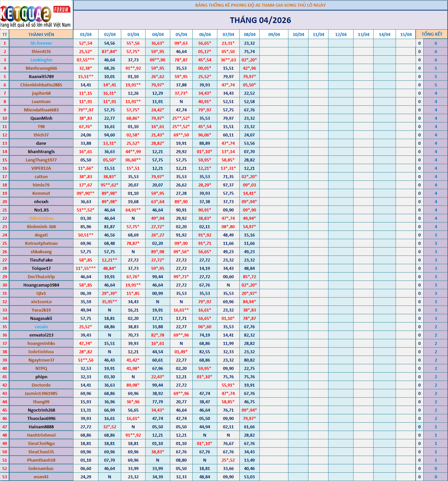Click the Ketqua2 Forum logo
Image resolution: width=448 pixels, height=481 pixels.
[36, 15]
